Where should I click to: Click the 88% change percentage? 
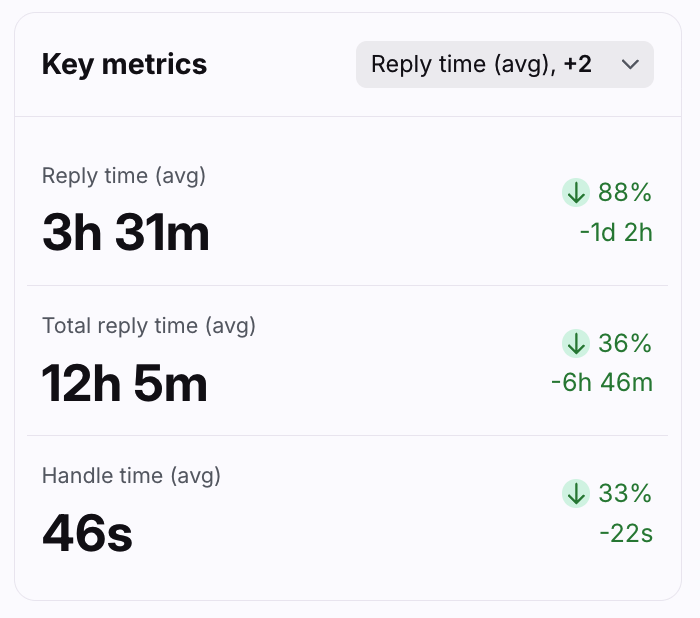click(x=625, y=193)
